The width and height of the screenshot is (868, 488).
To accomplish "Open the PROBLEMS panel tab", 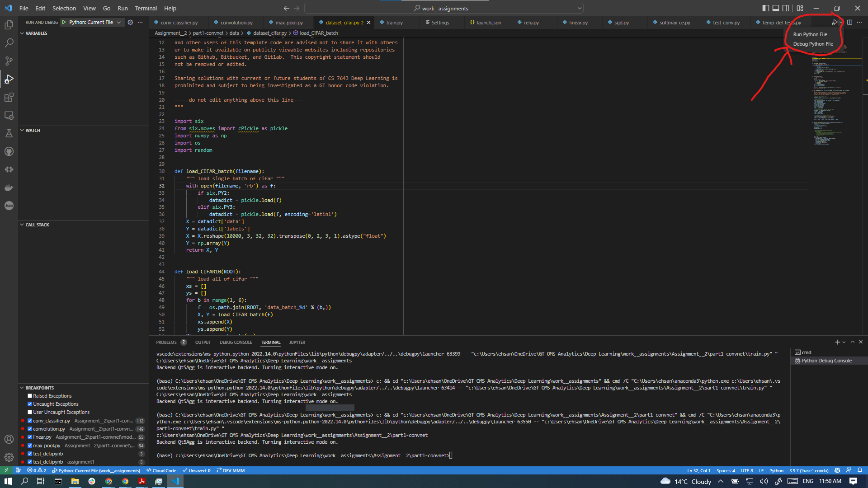I will tap(166, 342).
